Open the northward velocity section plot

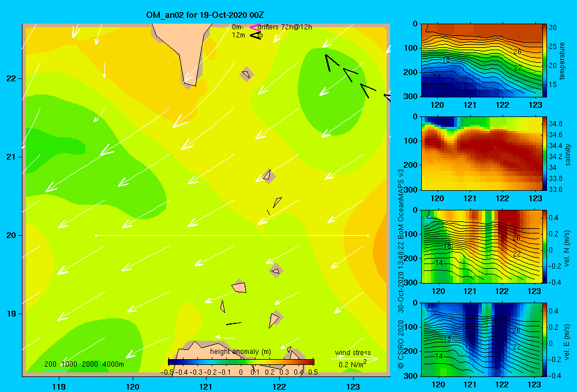tap(482, 246)
